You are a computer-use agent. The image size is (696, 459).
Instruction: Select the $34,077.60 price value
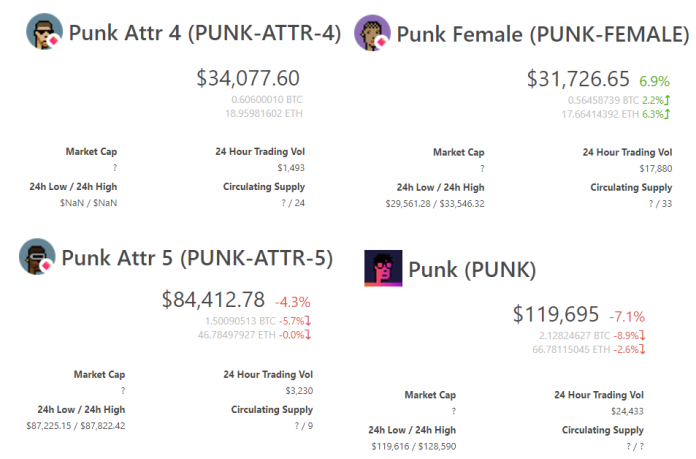coord(248,78)
